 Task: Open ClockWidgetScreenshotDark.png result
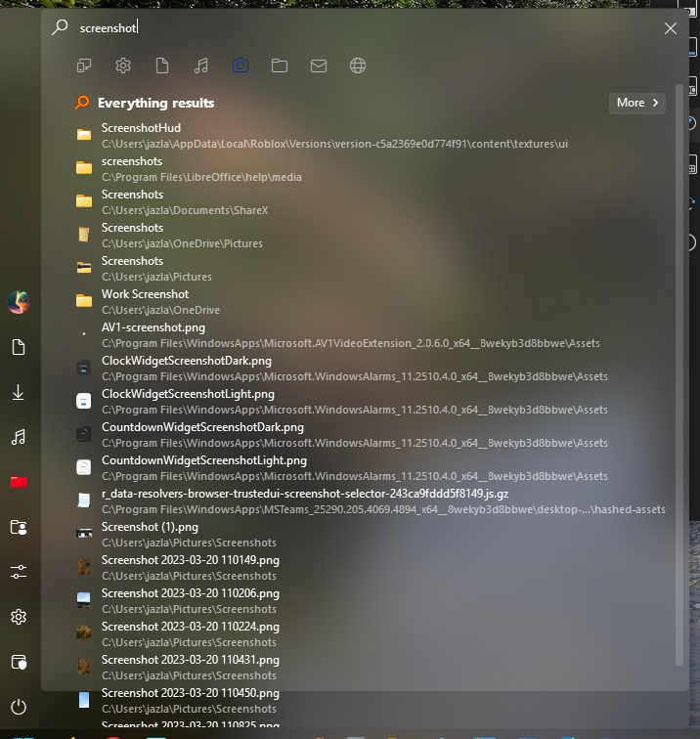coord(186,361)
